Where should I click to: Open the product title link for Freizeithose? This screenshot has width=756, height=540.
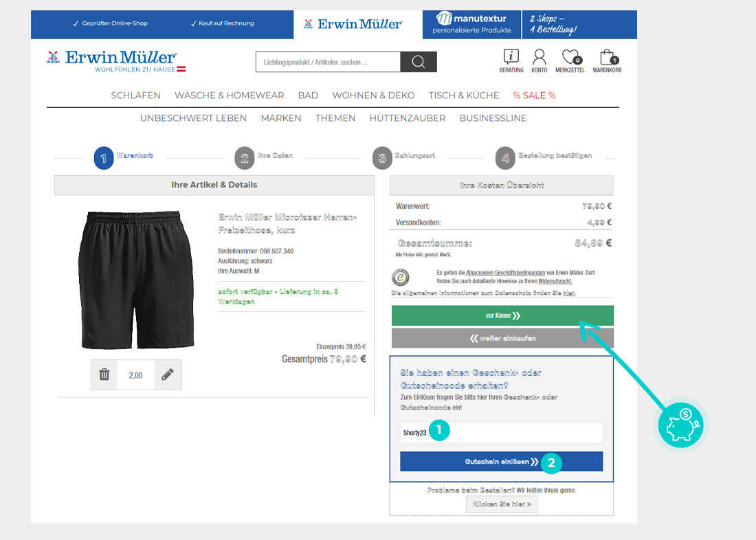click(x=287, y=223)
